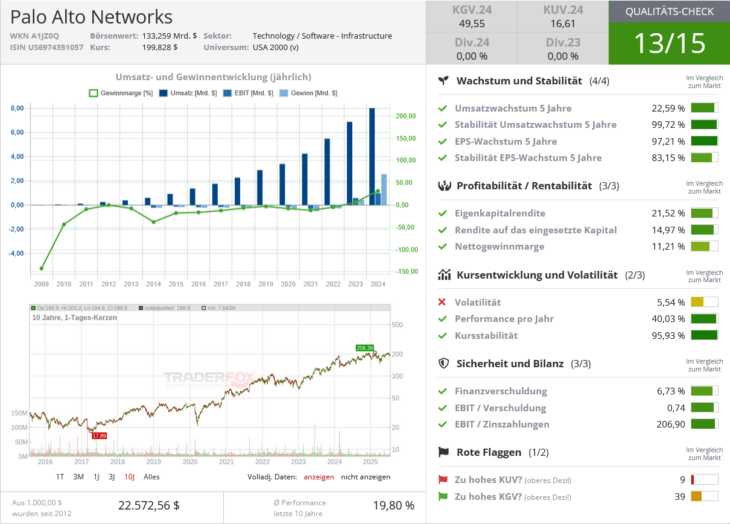
Task: Click the Börsenwert 133,259 Mrd. $ value
Action: [169, 36]
